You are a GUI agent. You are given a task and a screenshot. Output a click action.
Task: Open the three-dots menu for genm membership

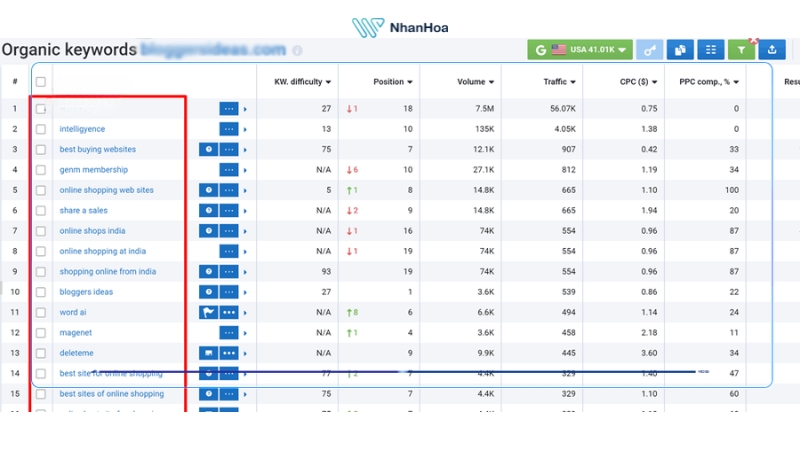click(x=229, y=170)
